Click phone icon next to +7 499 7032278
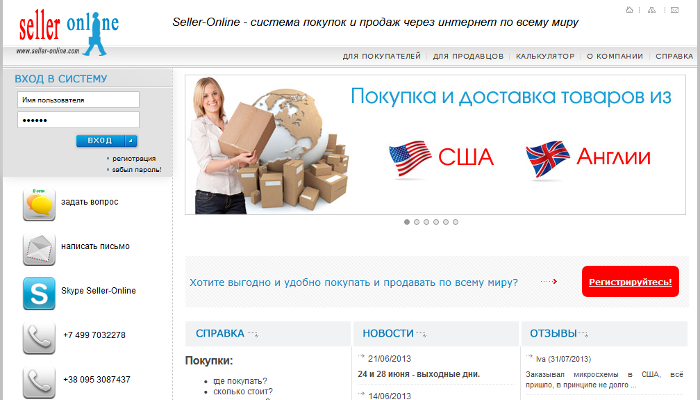 click(39, 338)
